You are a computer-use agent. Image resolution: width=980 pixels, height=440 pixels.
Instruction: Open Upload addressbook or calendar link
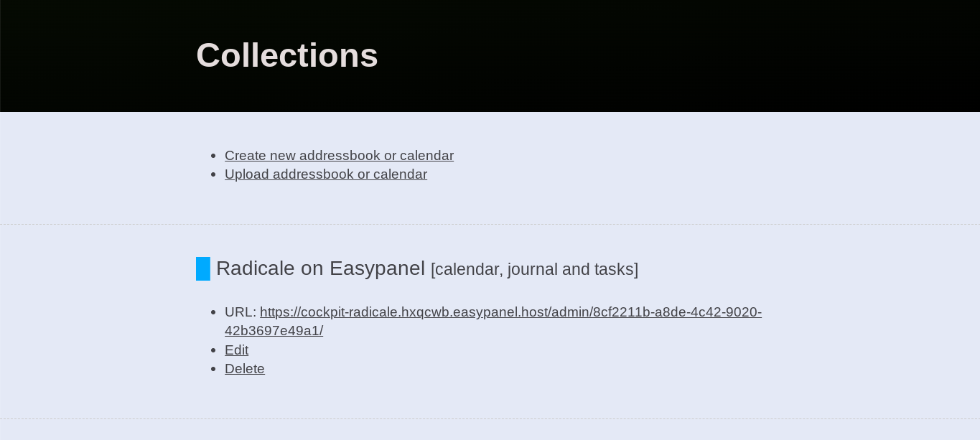coord(326,174)
